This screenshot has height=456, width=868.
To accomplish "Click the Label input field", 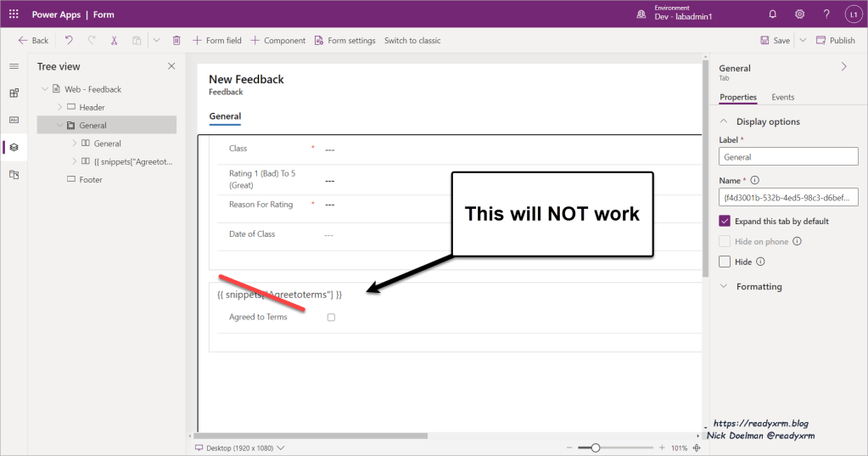I will point(788,157).
